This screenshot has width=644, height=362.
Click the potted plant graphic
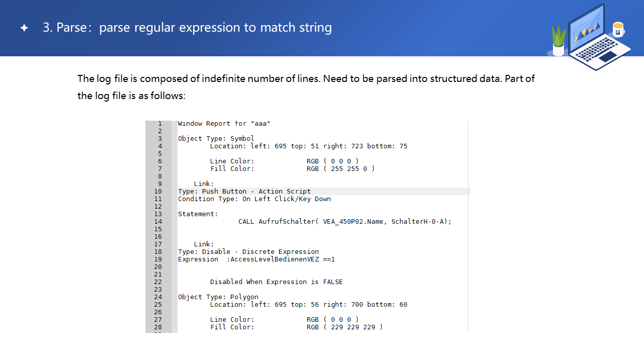pos(558,41)
